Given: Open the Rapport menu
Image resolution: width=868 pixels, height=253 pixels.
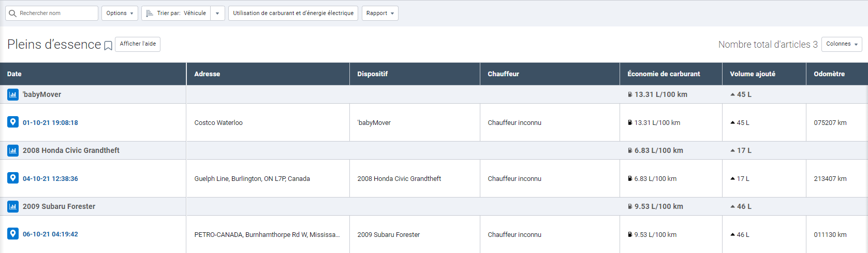Looking at the screenshot, I should pos(380,13).
